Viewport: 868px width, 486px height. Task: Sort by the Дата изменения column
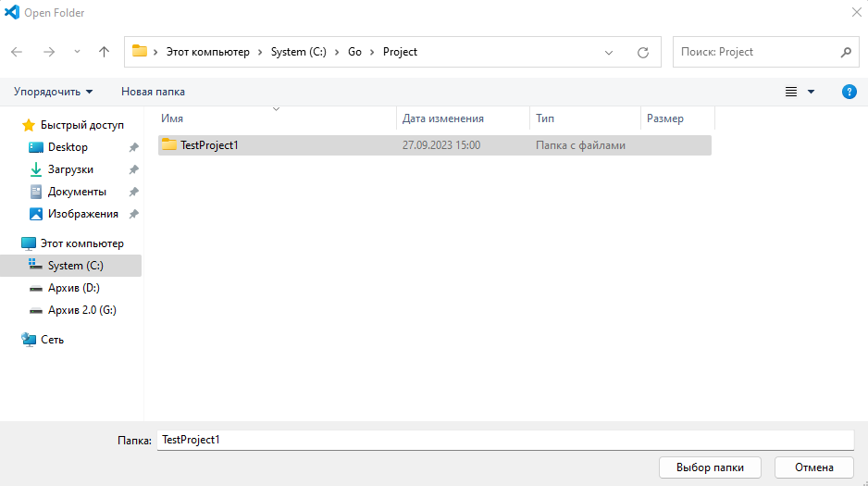443,118
